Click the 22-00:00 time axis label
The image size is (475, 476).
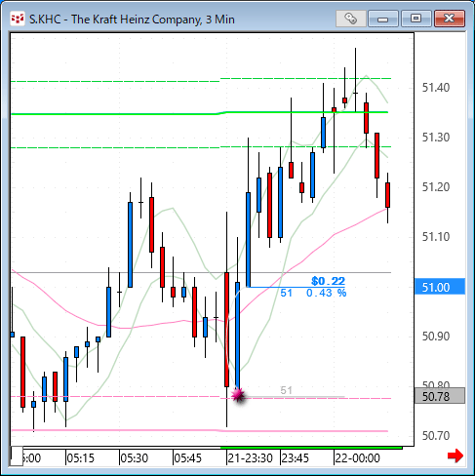[x=357, y=458]
